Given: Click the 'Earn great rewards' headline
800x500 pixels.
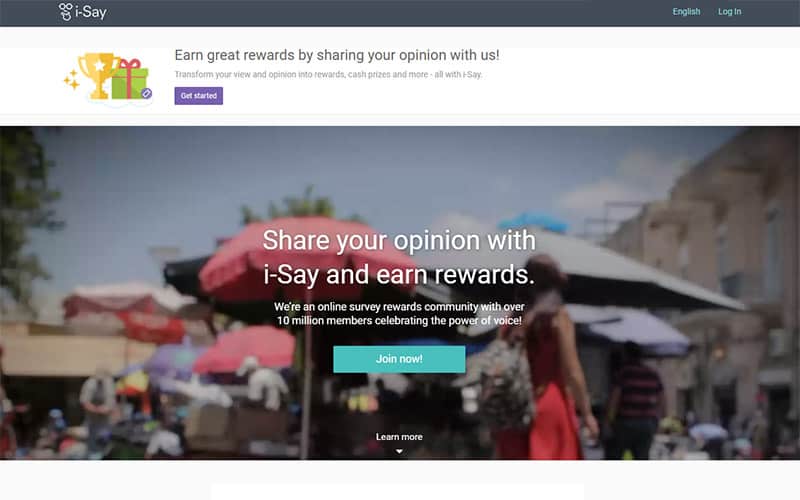Looking at the screenshot, I should coord(337,55).
